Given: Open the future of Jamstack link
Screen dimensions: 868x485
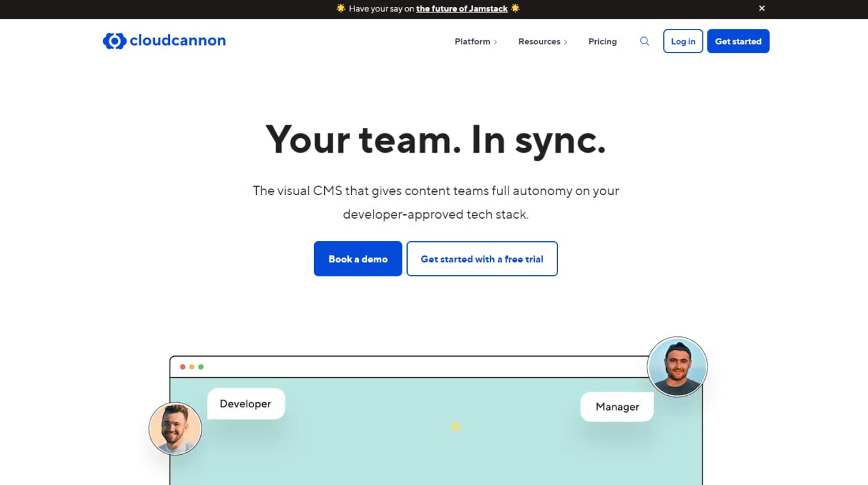Looking at the screenshot, I should coord(464,8).
